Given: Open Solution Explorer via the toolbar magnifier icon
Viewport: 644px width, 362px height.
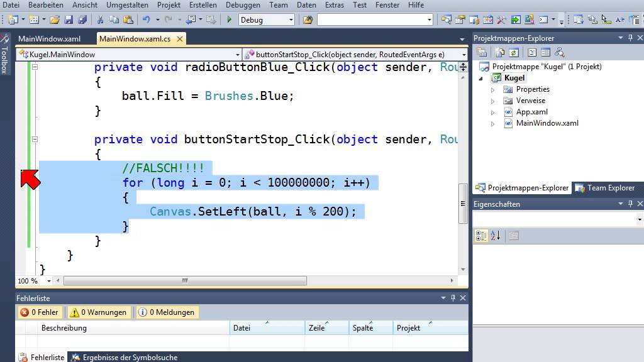Looking at the screenshot, I should 446,19.
